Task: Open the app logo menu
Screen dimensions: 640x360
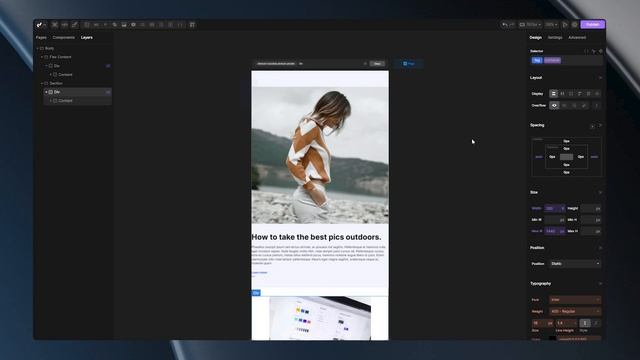Action: coord(41,25)
